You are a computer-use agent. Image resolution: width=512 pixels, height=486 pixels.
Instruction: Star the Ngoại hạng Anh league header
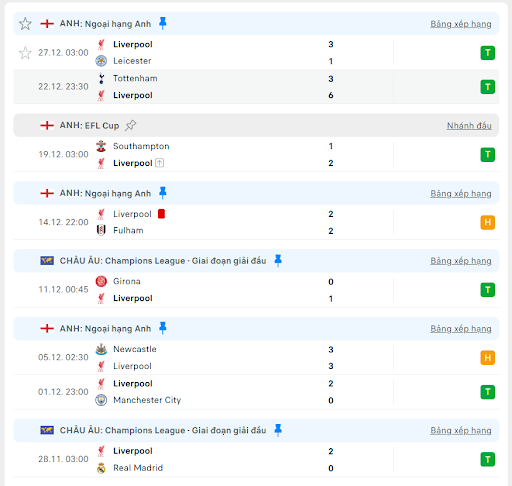tap(25, 24)
